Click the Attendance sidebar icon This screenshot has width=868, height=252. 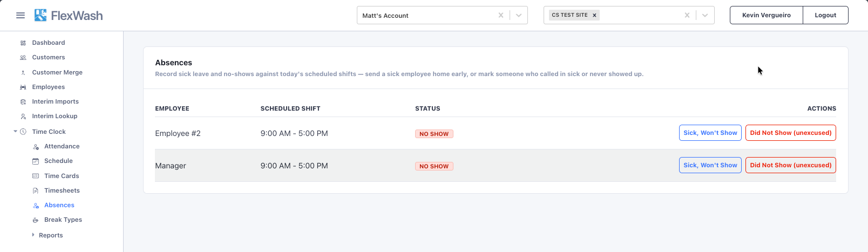click(x=36, y=147)
